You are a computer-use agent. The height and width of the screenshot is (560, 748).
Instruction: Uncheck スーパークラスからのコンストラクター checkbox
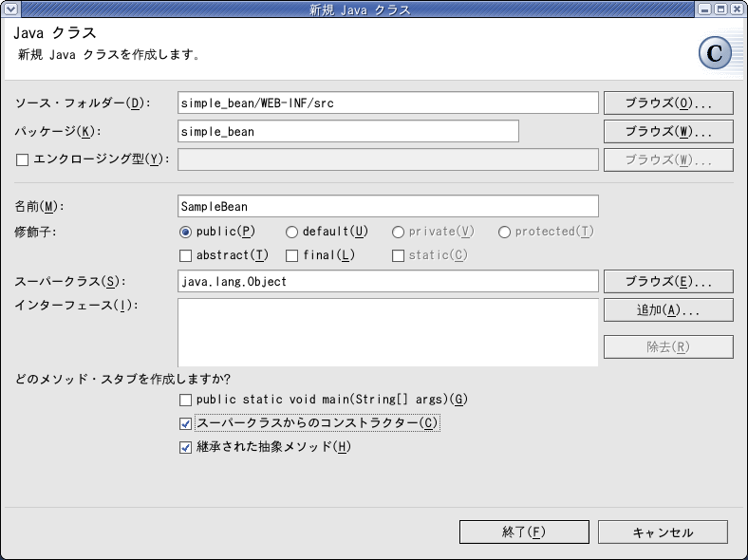185,423
